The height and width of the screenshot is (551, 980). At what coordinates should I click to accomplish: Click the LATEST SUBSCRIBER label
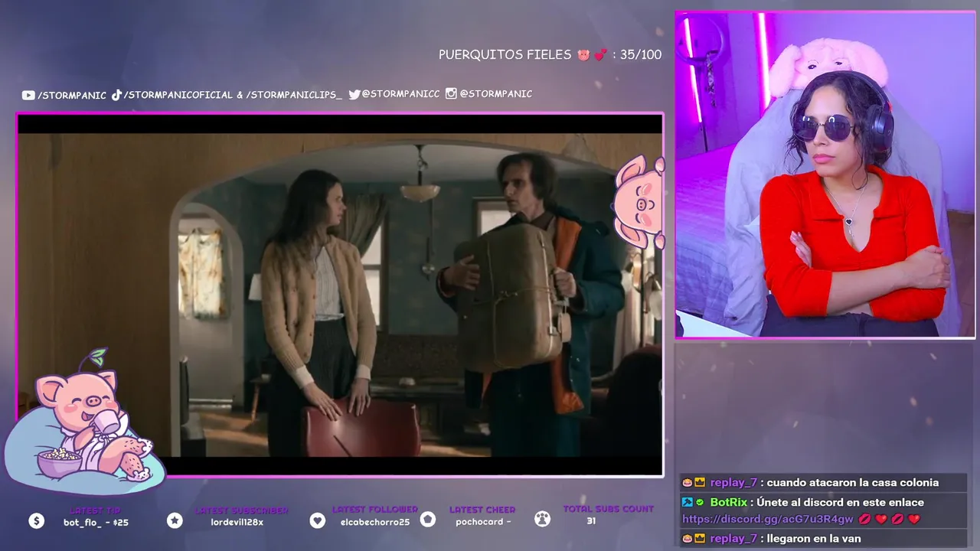(x=241, y=510)
